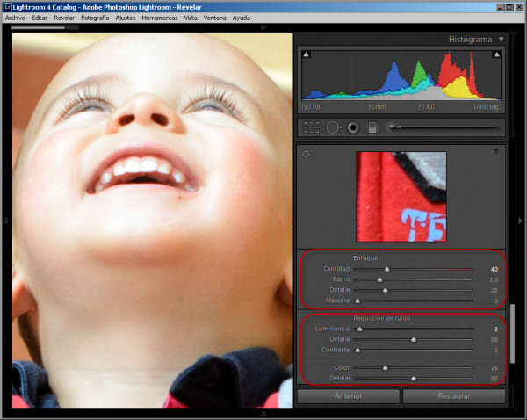Click the Enfoque Radio slider
The height and width of the screenshot is (420, 527).
[414, 279]
